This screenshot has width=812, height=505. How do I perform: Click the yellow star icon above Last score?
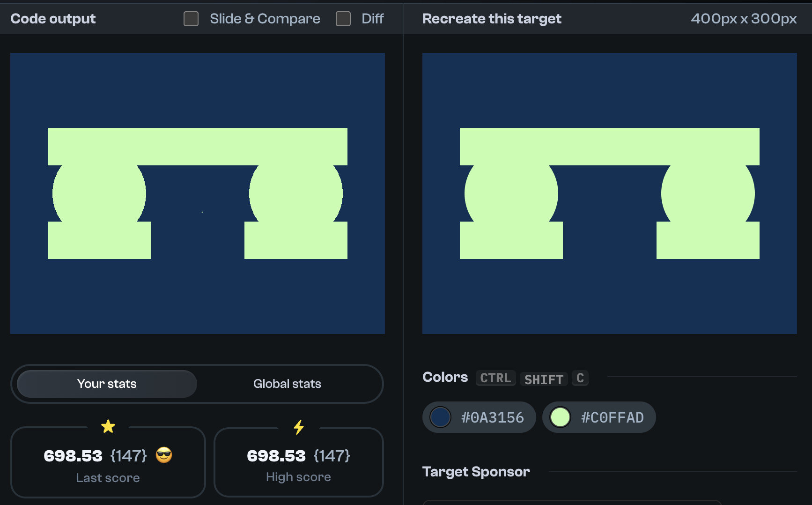point(108,426)
